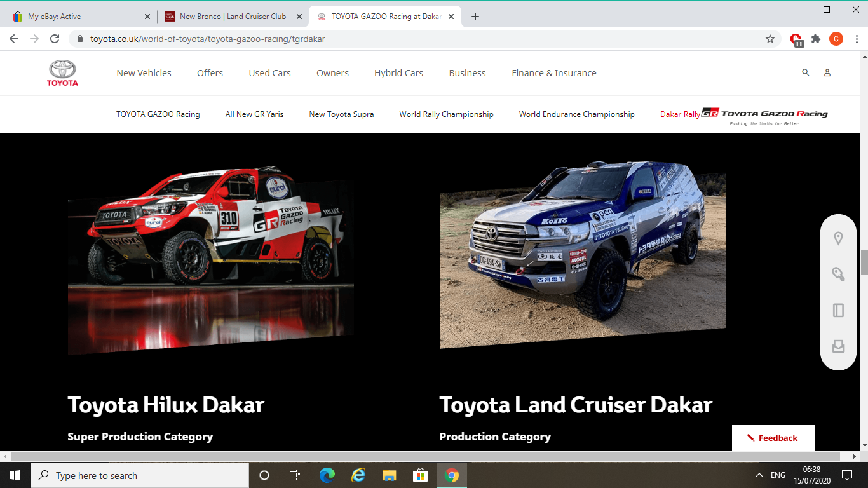Open the Finance & Insurance menu
Screen dimensions: 868x488
(x=554, y=73)
